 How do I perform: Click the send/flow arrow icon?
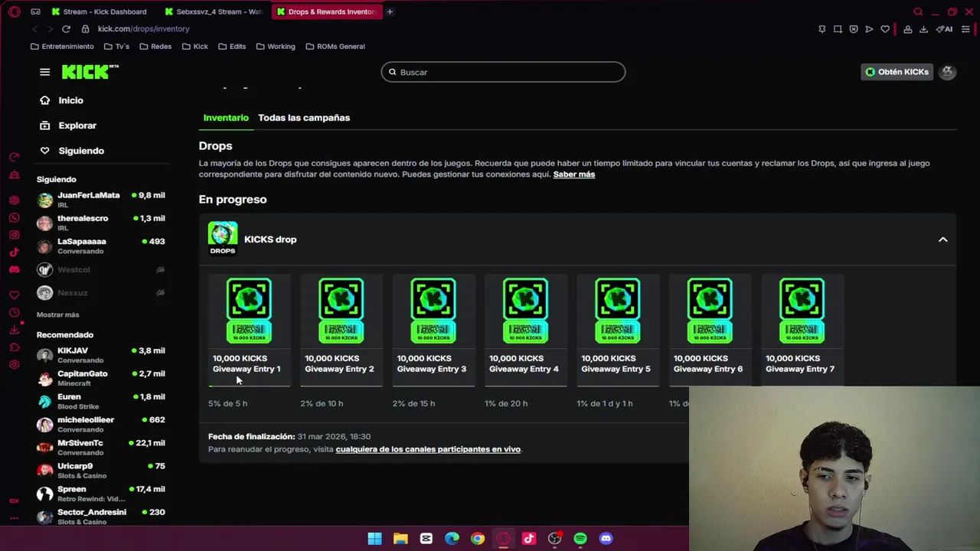click(869, 29)
